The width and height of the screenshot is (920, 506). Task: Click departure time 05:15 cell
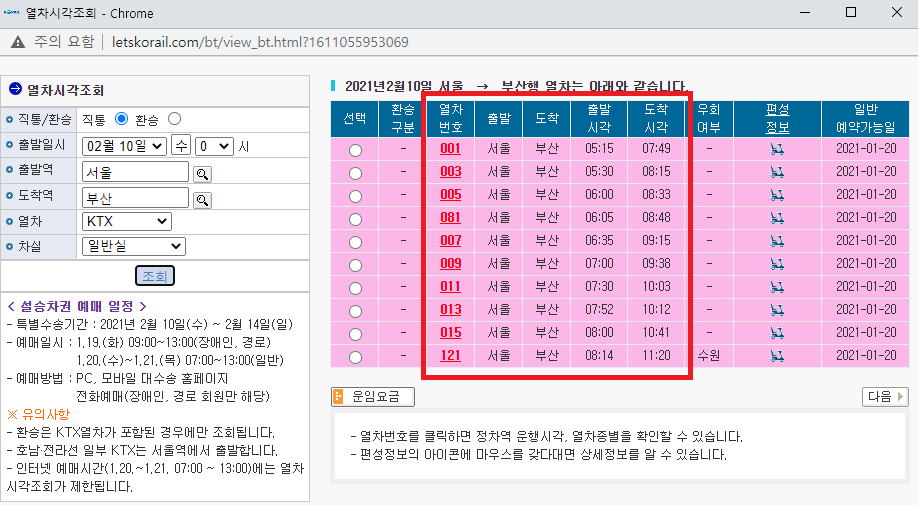[599, 149]
